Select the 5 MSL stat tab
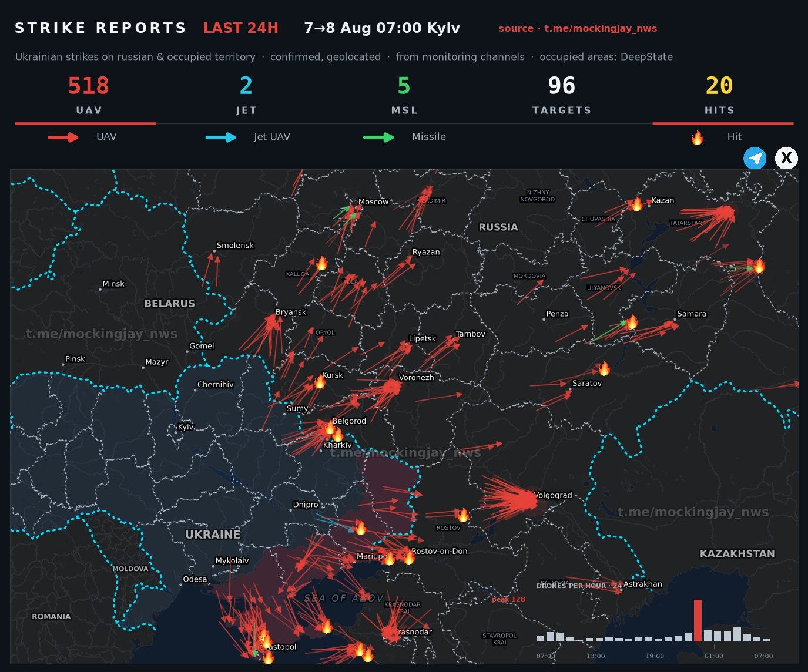 404,95
